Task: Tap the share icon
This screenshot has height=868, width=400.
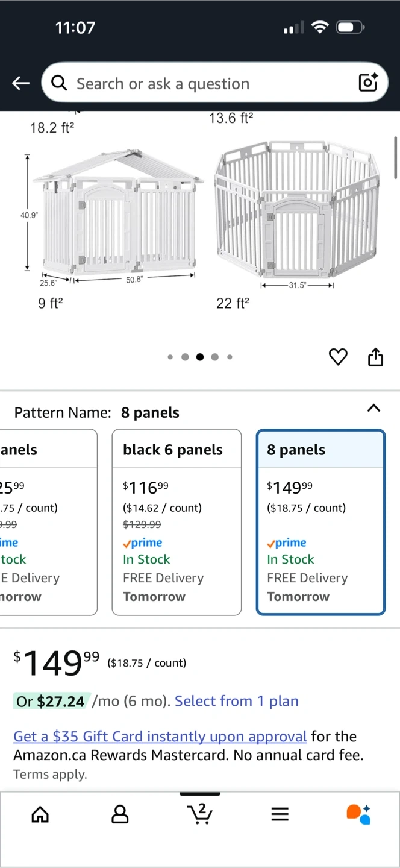Action: point(375,357)
